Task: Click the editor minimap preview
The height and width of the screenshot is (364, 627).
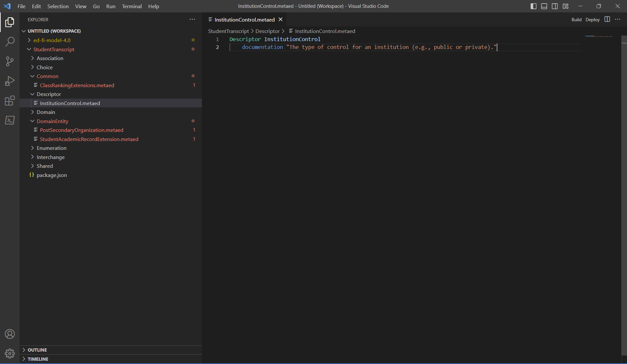Action: tap(599, 36)
